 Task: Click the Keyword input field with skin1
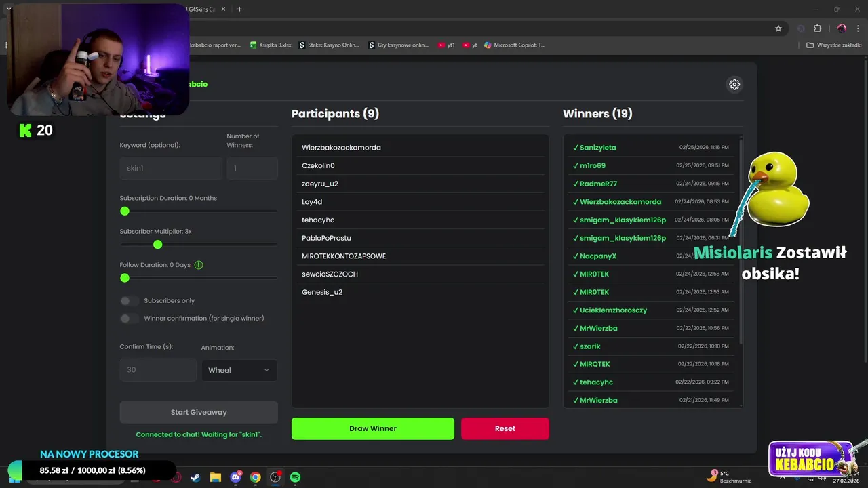[171, 168]
